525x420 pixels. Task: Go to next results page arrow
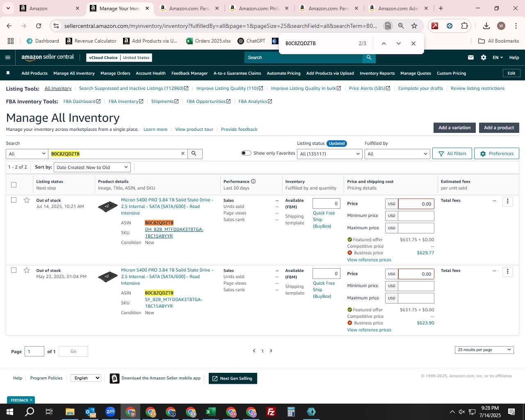pos(271,351)
